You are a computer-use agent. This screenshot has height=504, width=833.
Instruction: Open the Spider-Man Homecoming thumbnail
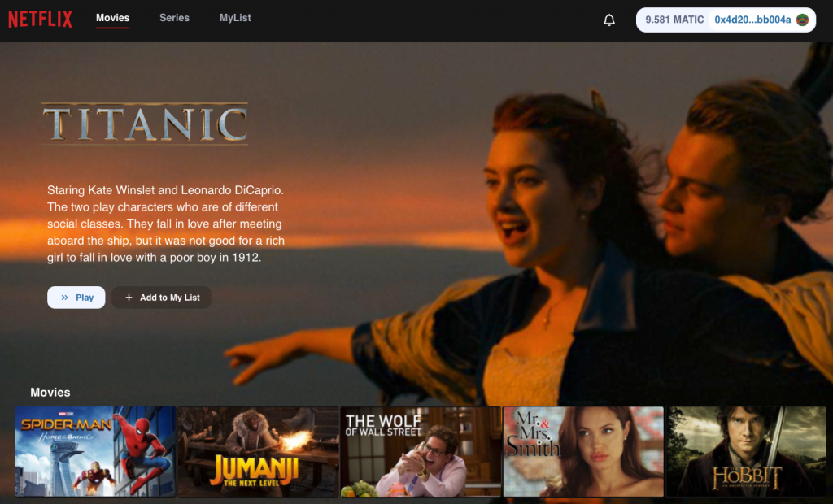click(95, 451)
